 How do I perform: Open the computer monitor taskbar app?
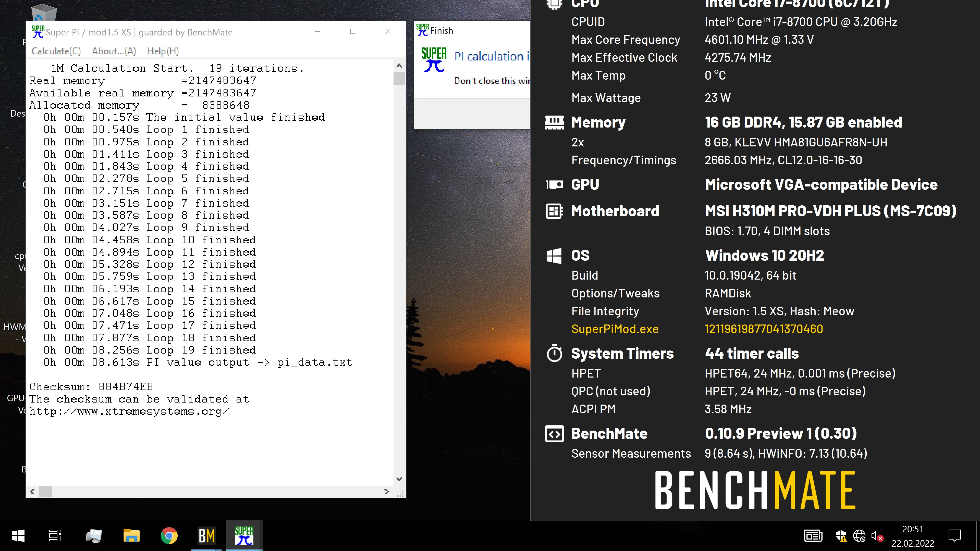94,536
